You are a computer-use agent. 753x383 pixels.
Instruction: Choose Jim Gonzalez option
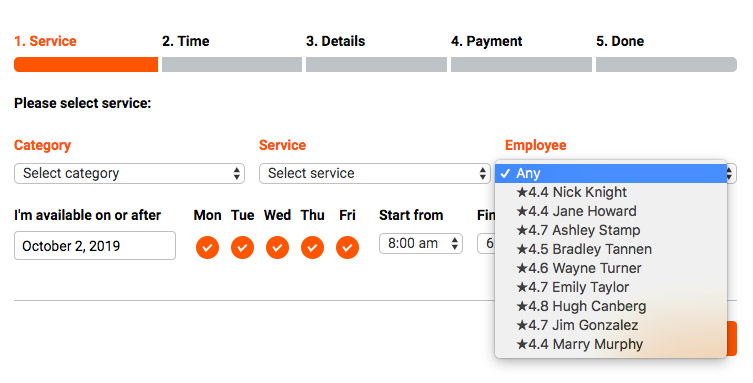pyautogui.click(x=611, y=325)
